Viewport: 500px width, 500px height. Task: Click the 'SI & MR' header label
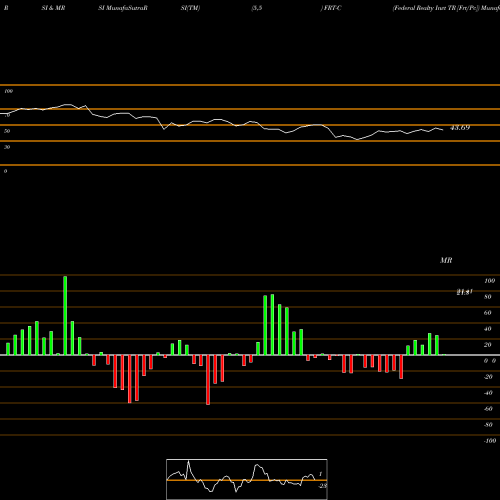point(53,8)
